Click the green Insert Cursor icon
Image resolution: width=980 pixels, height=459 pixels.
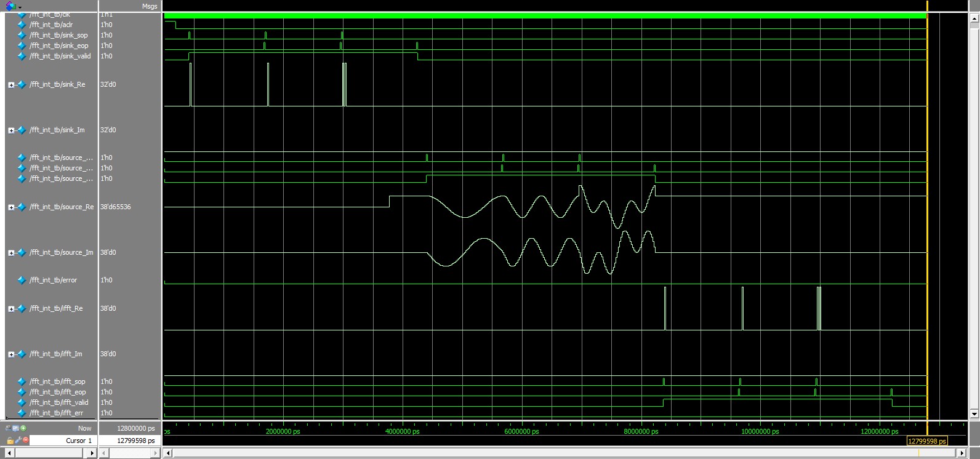point(23,428)
